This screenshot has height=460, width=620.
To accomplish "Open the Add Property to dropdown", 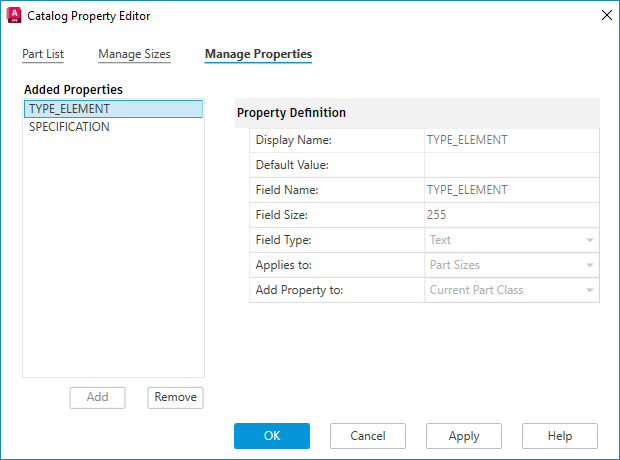I will coord(511,290).
